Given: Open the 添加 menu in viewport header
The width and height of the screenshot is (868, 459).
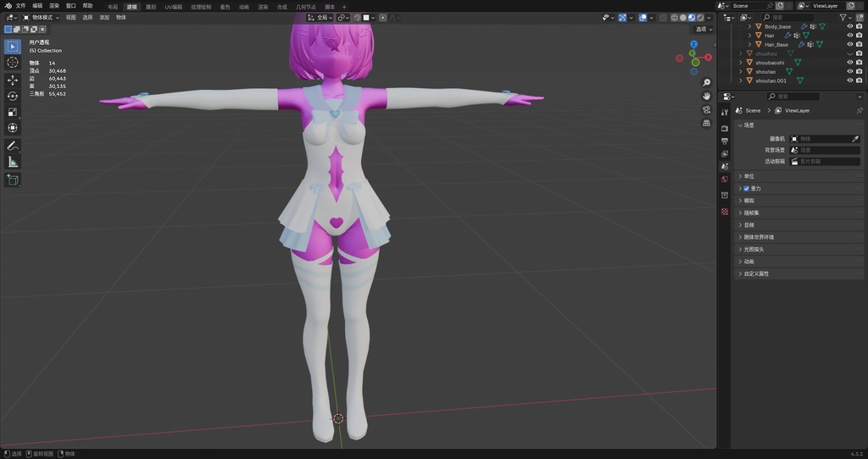Looking at the screenshot, I should click(x=104, y=18).
